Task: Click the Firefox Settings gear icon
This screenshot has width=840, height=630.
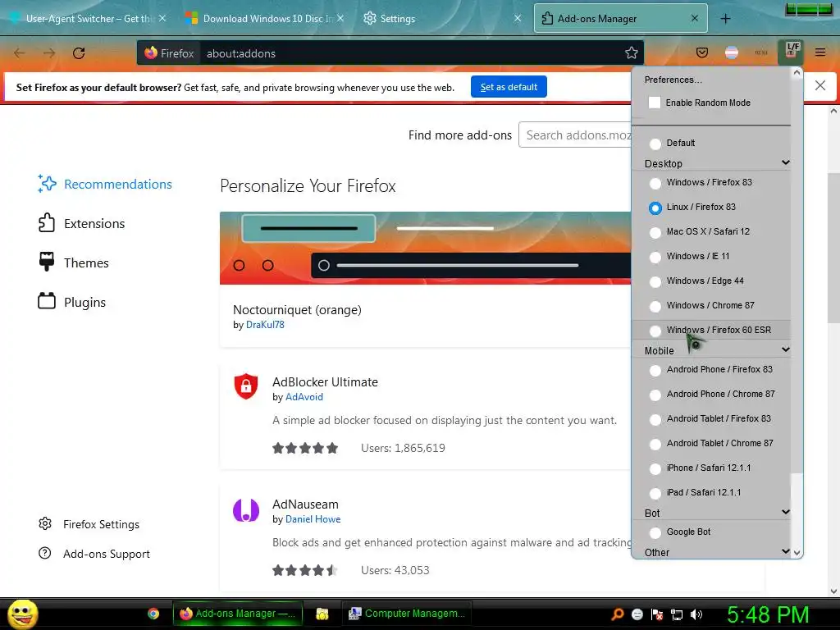Action: tap(45, 523)
